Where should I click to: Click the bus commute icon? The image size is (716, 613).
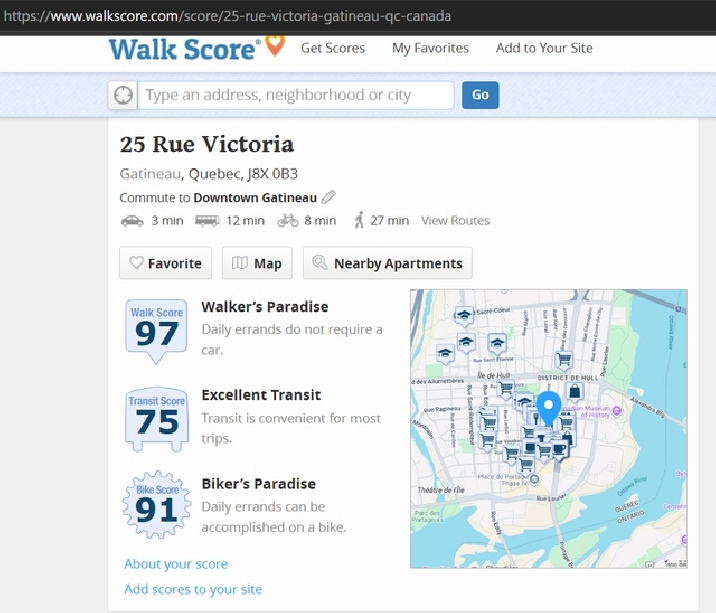(x=207, y=221)
